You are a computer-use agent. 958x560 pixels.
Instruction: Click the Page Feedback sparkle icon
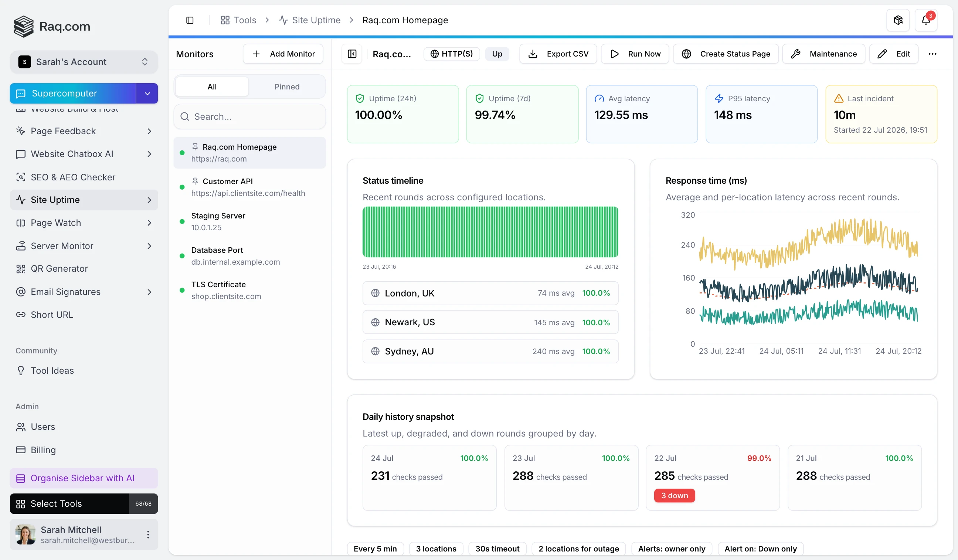[x=21, y=131]
